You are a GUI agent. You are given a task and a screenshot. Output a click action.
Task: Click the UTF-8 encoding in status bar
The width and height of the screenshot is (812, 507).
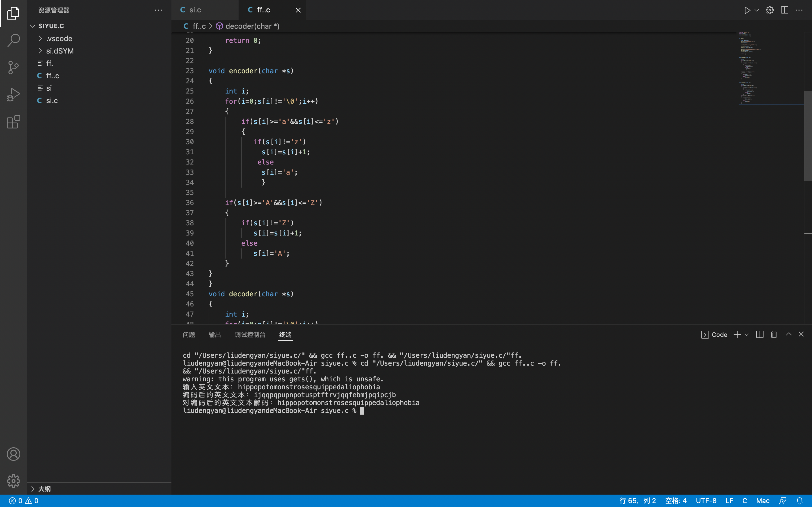pos(706,501)
